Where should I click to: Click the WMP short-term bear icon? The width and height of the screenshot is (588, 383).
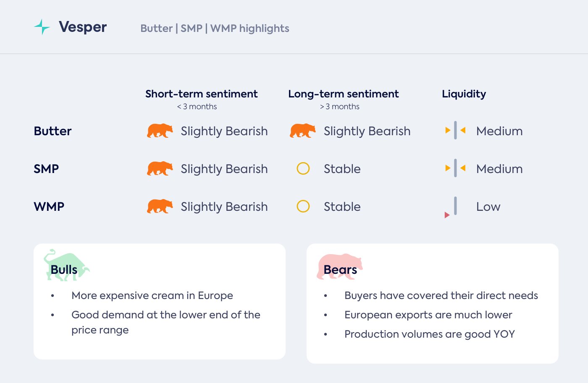[160, 207]
